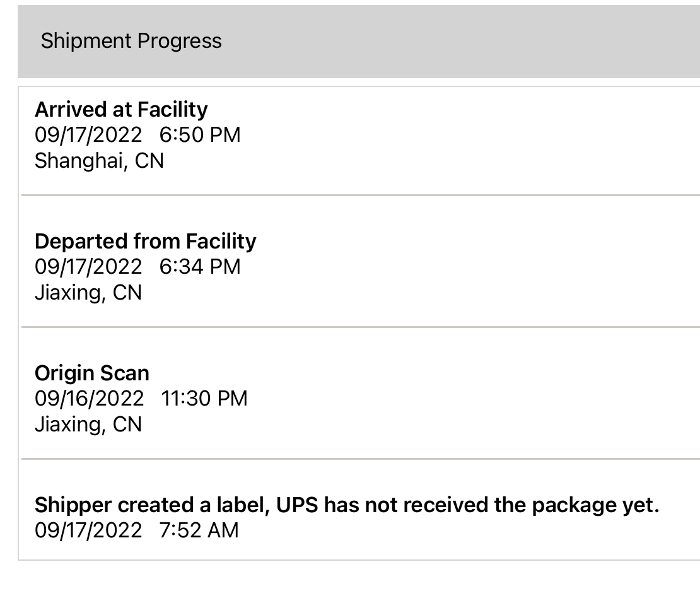Select the Shipper created a label status
700x591 pixels.
click(347, 505)
